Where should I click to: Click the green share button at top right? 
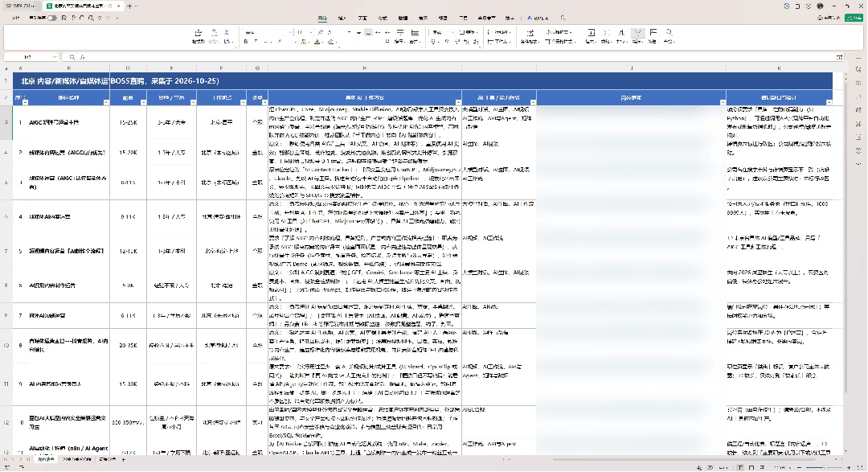[x=854, y=18]
